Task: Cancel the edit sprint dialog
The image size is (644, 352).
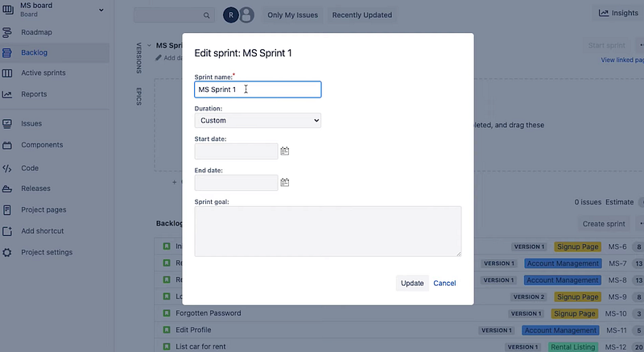Action: [444, 284]
